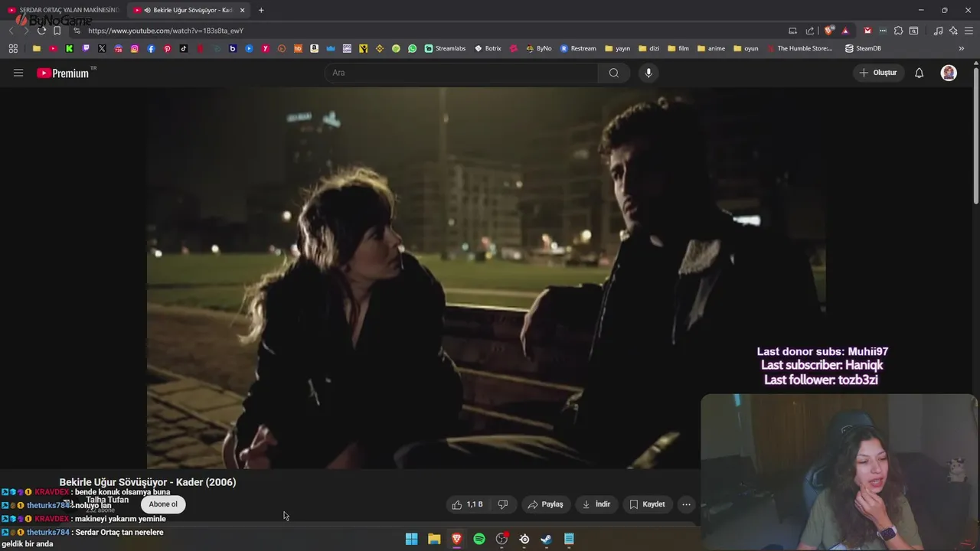Viewport: 980px width, 551px height.
Task: Mute the playing tab via speaker icon
Action: 147,10
